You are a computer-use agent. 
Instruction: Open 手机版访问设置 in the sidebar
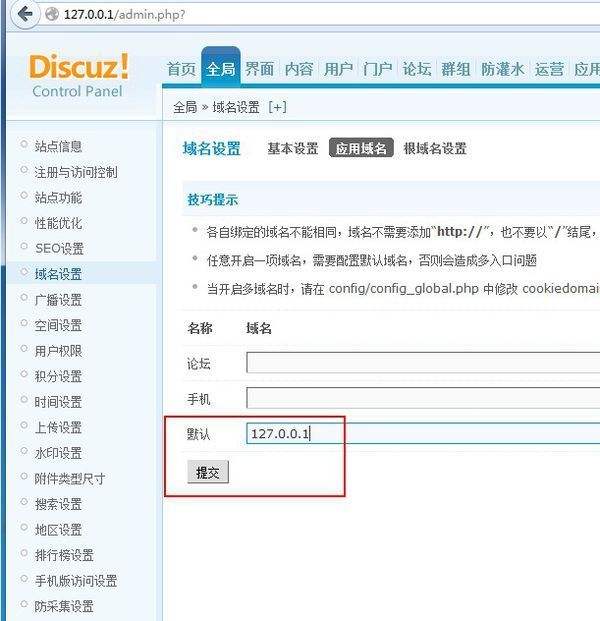[x=76, y=581]
